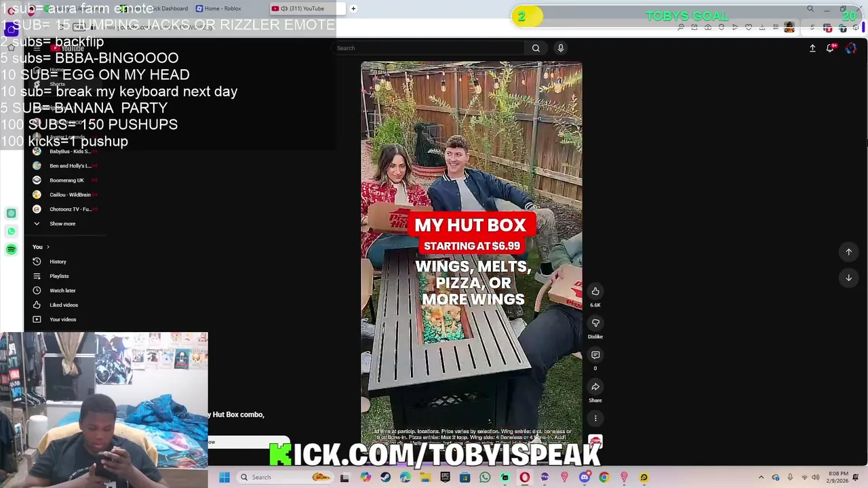Open Discord from the taskbar
The width and height of the screenshot is (868, 488).
[x=585, y=477]
